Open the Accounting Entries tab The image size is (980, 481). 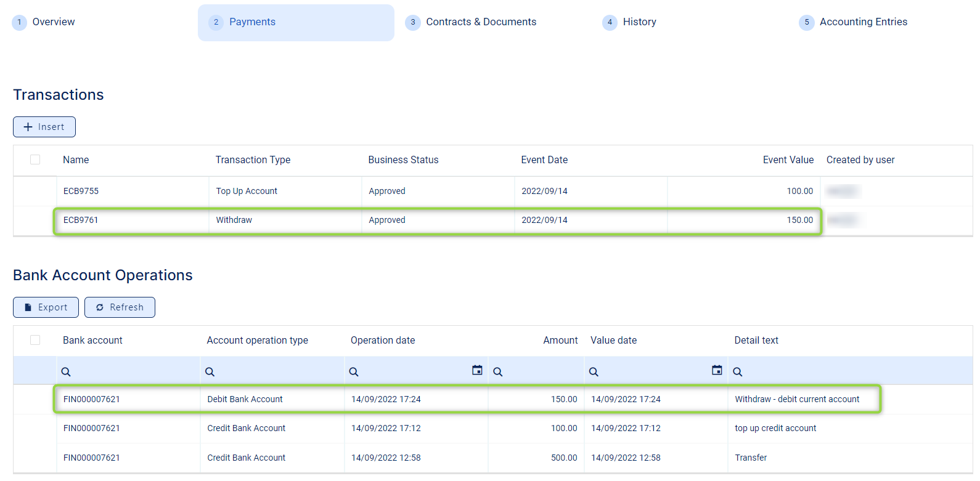tap(863, 22)
